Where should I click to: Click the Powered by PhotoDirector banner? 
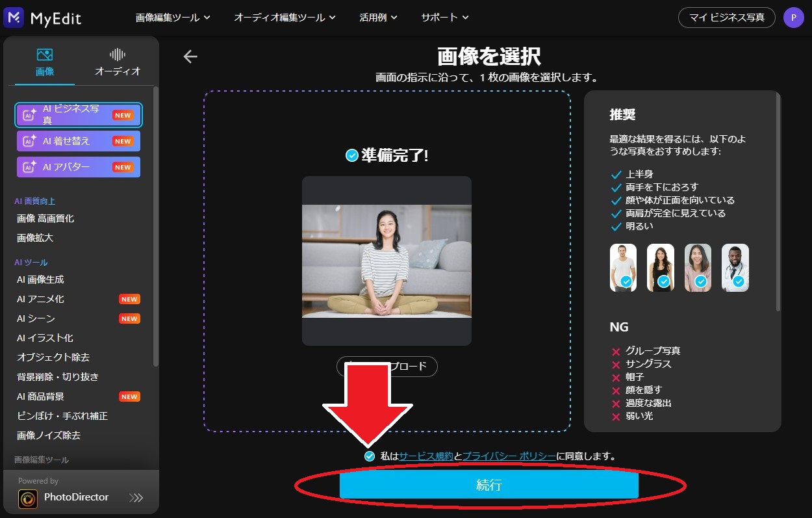pos(81,492)
